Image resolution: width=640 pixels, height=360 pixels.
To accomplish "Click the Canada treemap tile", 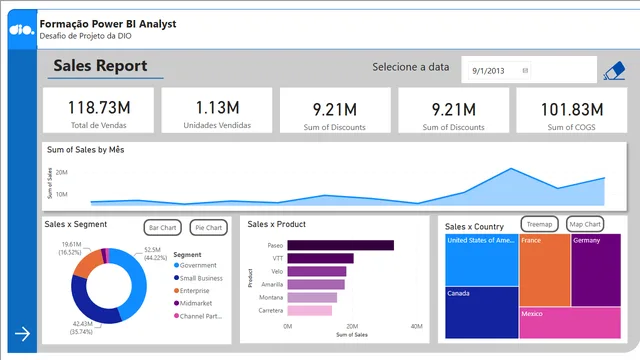I will coord(482,313).
